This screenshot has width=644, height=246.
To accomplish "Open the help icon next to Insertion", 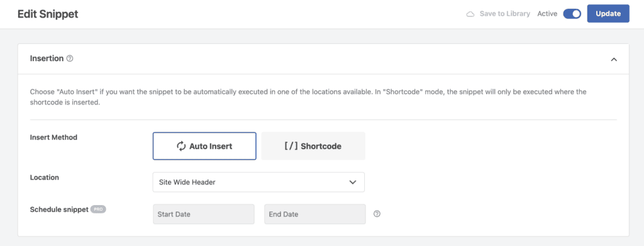I will tap(70, 59).
